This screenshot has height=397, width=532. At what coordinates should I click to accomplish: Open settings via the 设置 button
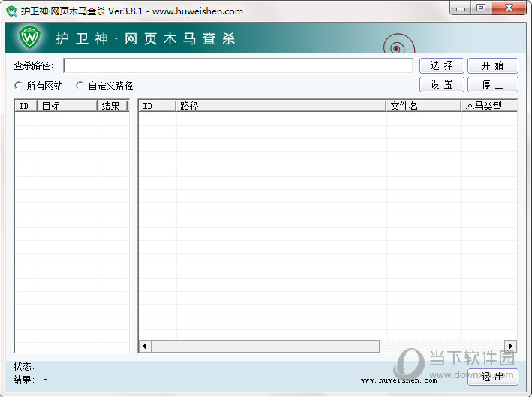click(x=441, y=84)
